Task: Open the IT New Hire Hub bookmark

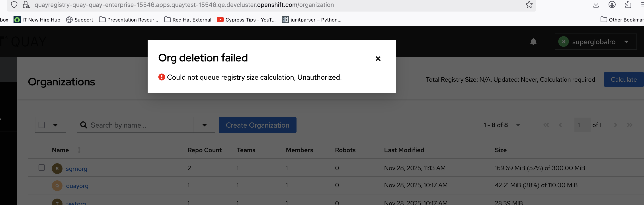Action: (37, 20)
